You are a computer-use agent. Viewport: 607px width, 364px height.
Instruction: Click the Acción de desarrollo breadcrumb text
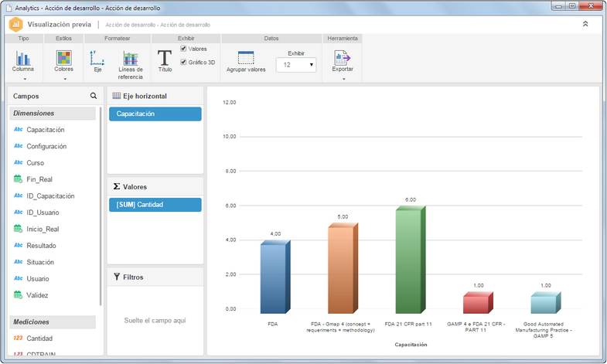pos(158,25)
